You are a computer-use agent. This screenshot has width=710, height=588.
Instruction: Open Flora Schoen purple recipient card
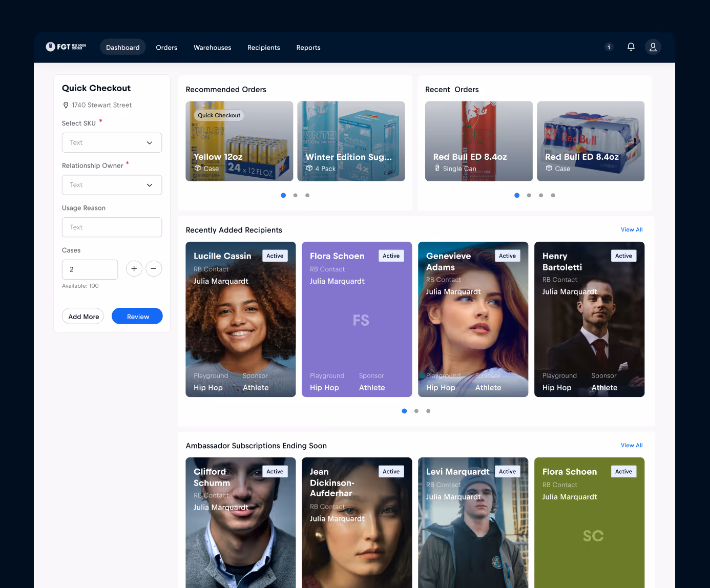tap(357, 320)
